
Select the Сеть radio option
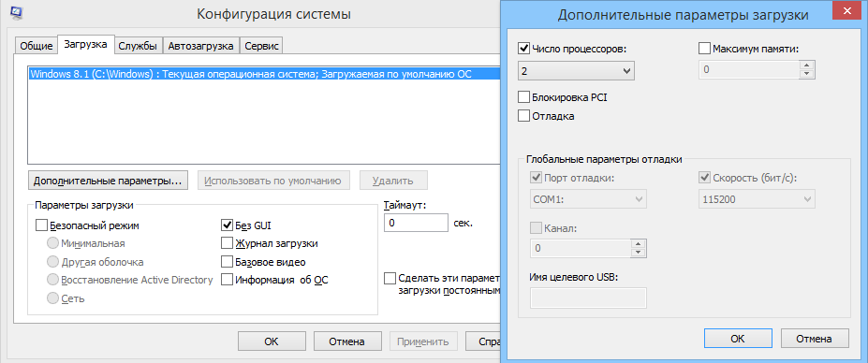[x=53, y=298]
